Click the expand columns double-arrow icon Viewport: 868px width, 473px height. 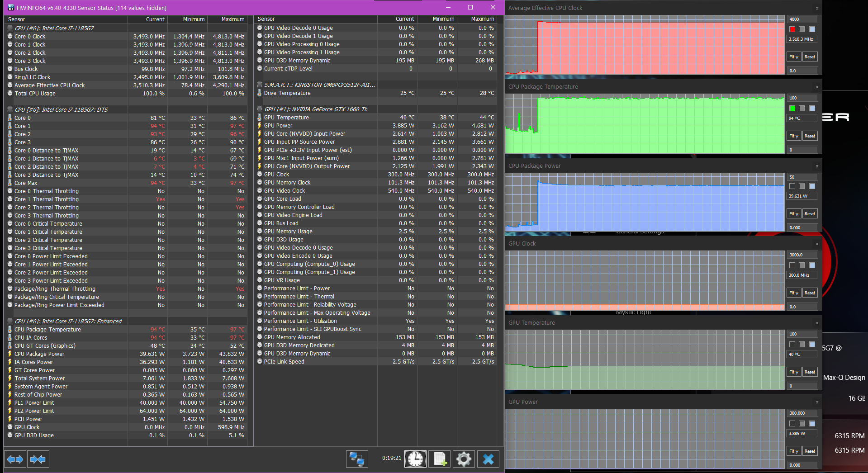point(15,459)
